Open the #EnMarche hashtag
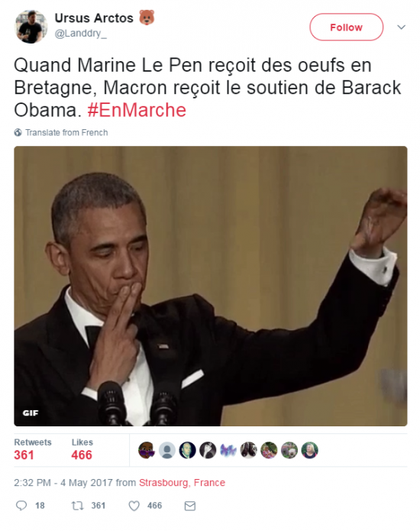 point(137,110)
